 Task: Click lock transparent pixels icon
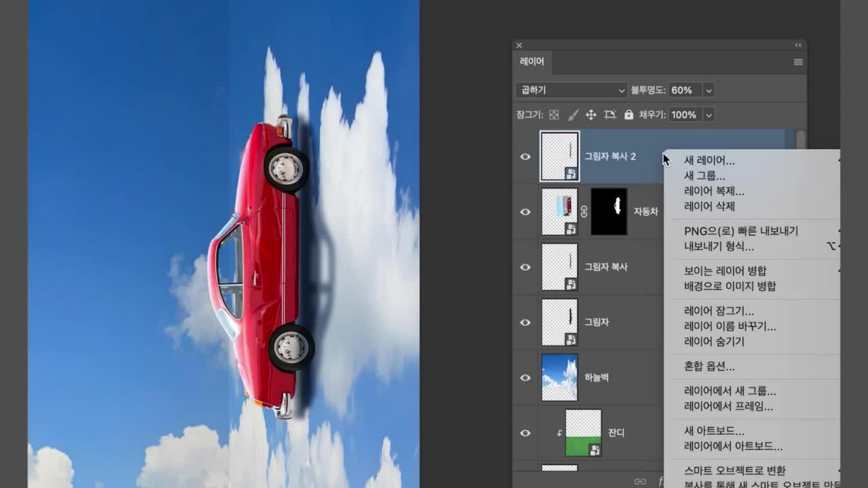554,115
